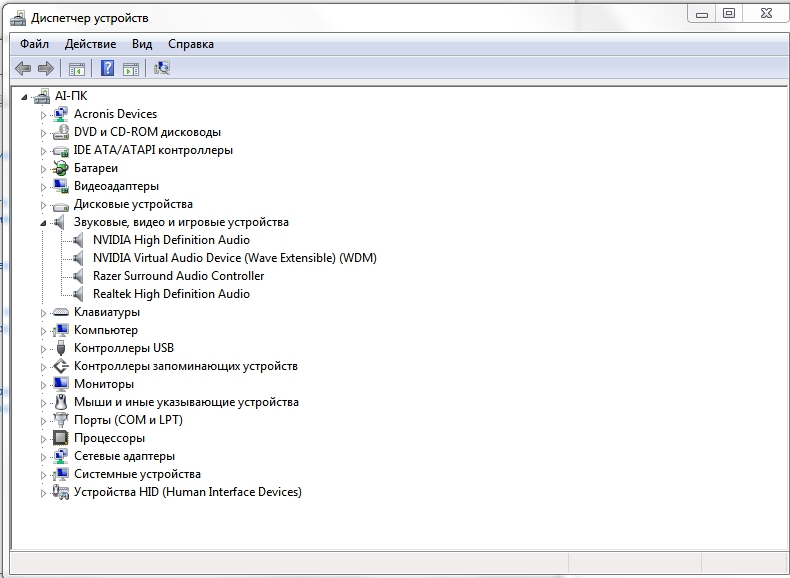This screenshot has height=578, width=790.
Task: Toggle the action pane toolbar icon
Action: pyautogui.click(x=132, y=68)
